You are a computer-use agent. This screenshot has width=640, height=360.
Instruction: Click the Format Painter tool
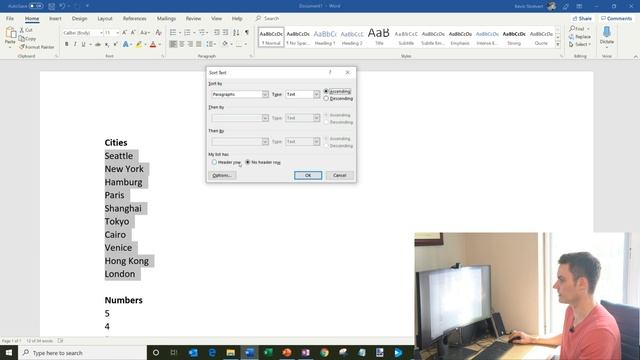coord(37,47)
